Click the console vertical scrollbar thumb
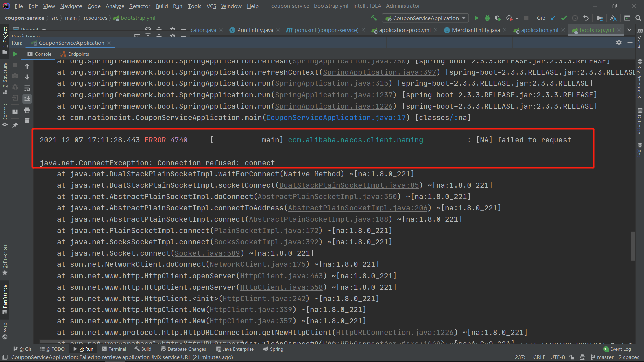 point(633,246)
